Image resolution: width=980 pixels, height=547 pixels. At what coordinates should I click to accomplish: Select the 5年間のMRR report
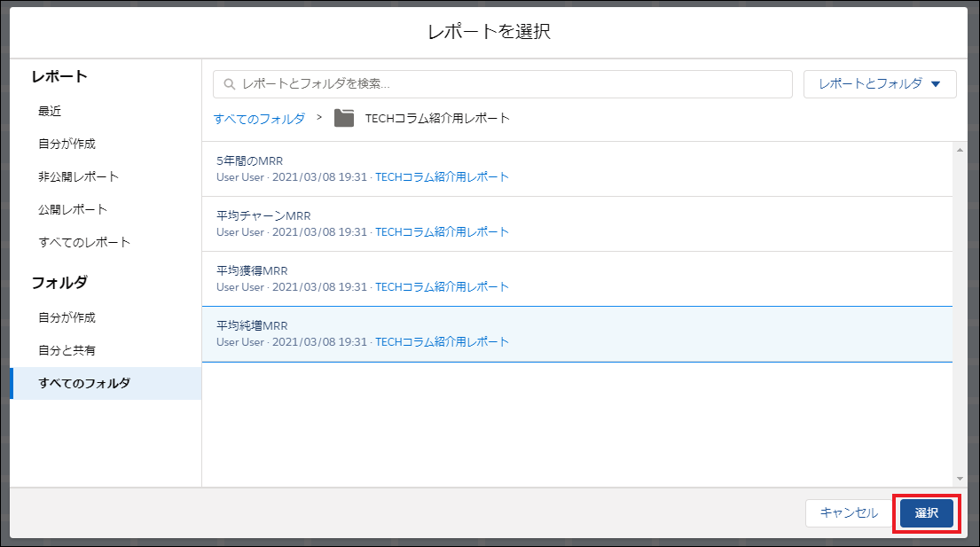(x=251, y=160)
